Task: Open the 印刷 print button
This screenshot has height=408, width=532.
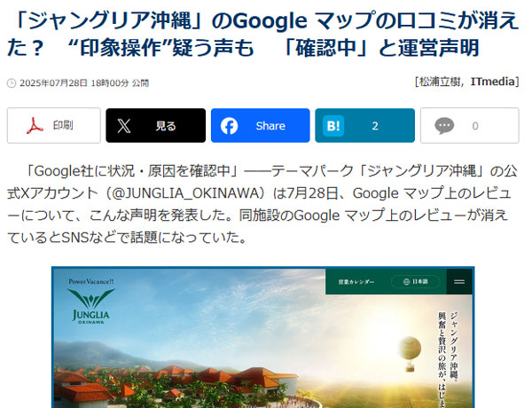Action: click(x=54, y=126)
